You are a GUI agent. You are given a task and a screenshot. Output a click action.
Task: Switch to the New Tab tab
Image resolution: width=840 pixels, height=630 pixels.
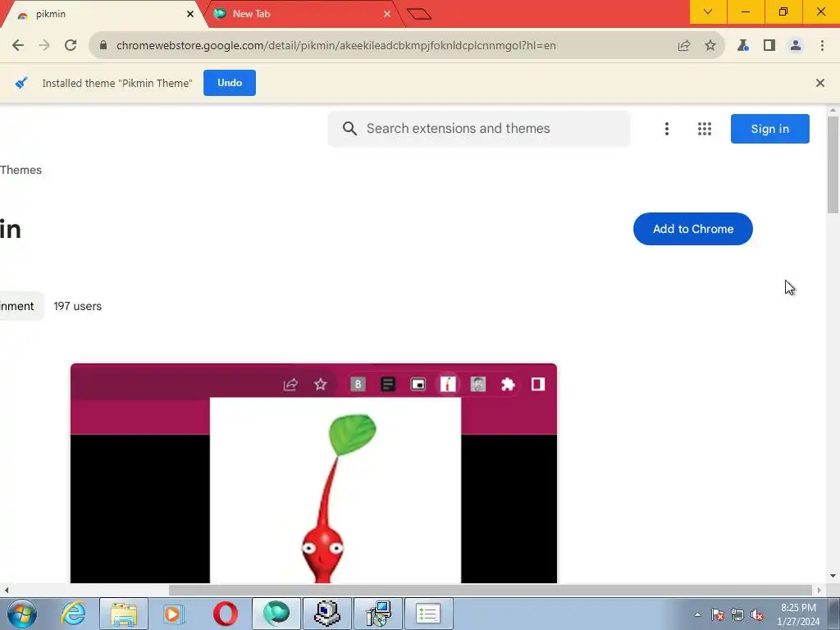303,14
